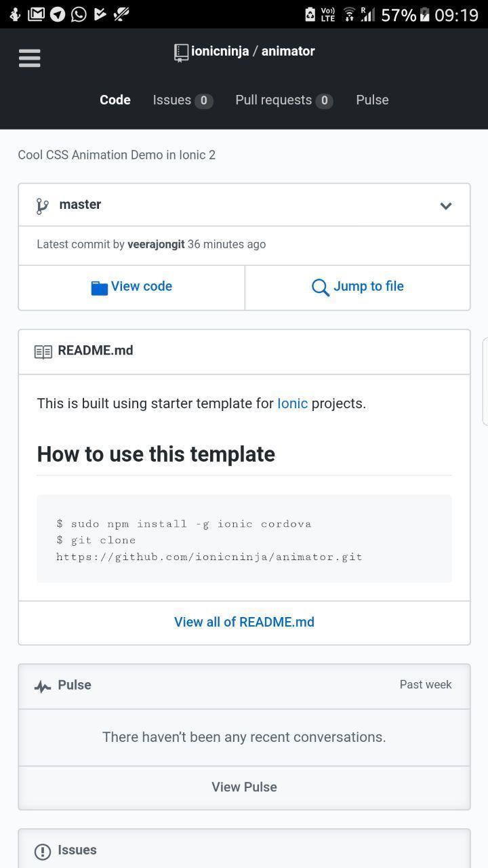Open the hamburger navigation menu

point(29,58)
